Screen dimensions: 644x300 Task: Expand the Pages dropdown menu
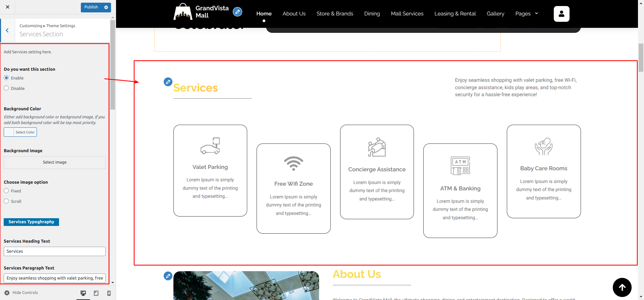(x=527, y=14)
